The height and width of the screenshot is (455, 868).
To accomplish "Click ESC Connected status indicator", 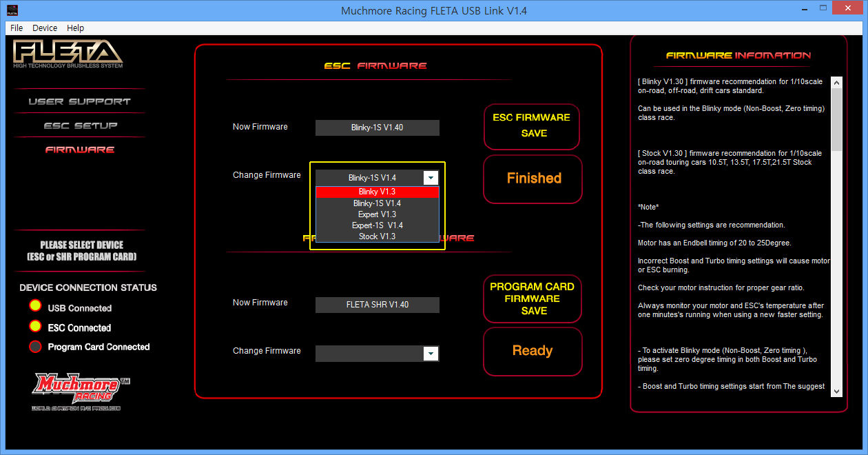I will coord(35,327).
